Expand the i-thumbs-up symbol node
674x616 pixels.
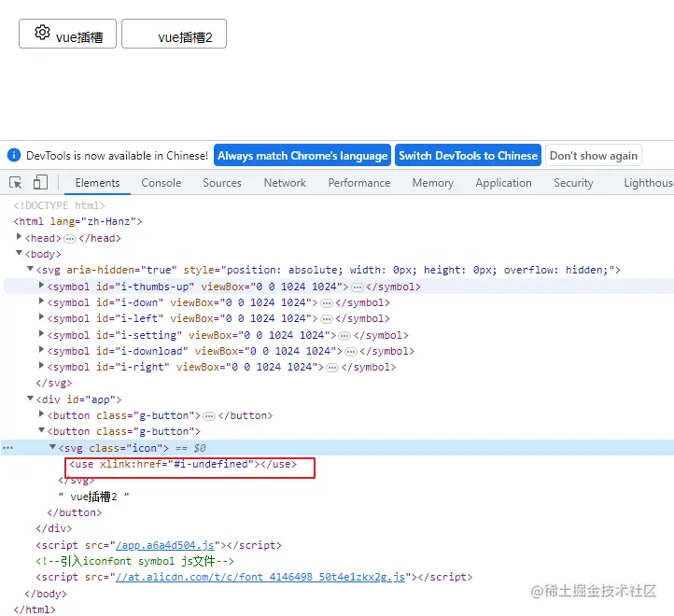(41, 285)
